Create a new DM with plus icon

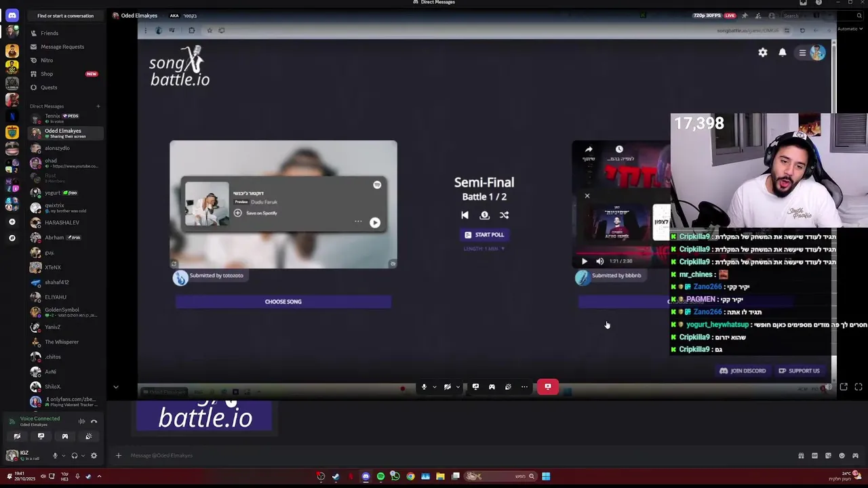point(98,106)
